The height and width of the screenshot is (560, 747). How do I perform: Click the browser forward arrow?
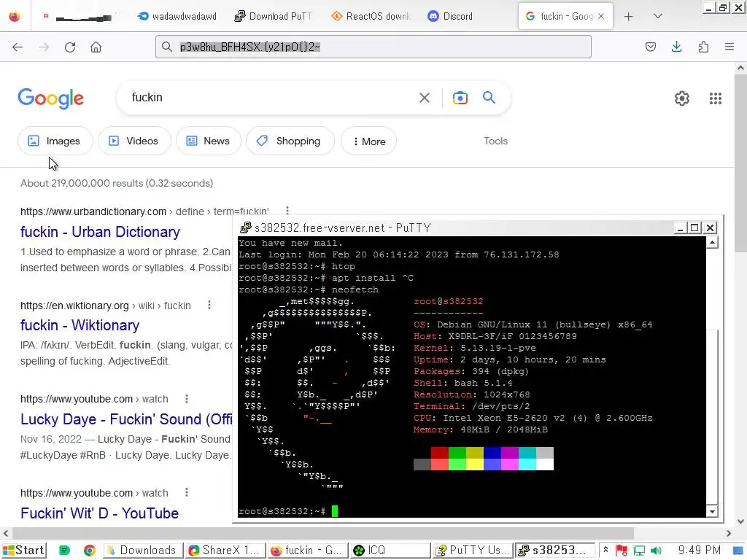pyautogui.click(x=44, y=47)
